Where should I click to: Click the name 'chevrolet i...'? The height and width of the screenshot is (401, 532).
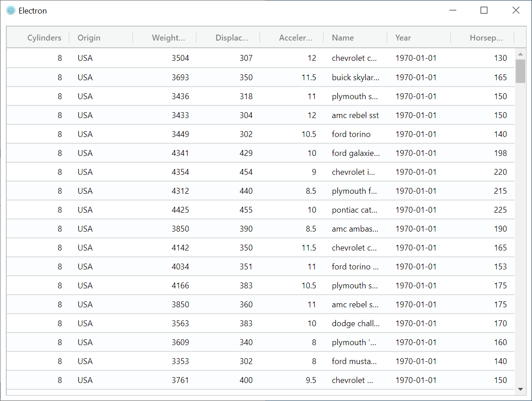[x=353, y=172]
